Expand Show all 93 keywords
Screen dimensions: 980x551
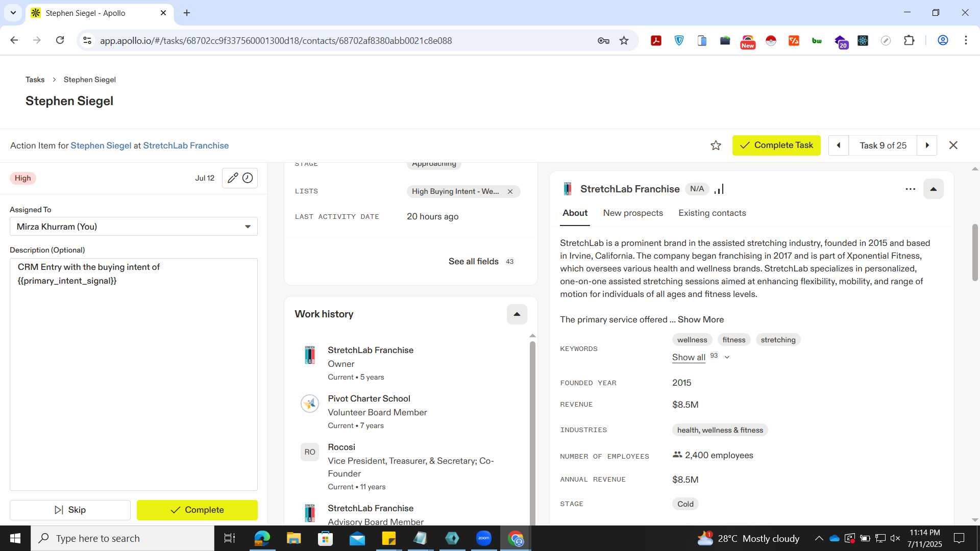[x=700, y=357]
